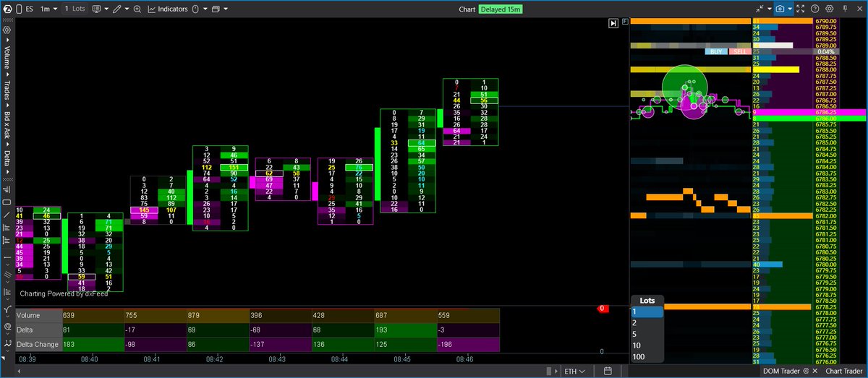Image resolution: width=868 pixels, height=378 pixels.
Task: Open the left sidebar settings gear
Action: coord(7,30)
